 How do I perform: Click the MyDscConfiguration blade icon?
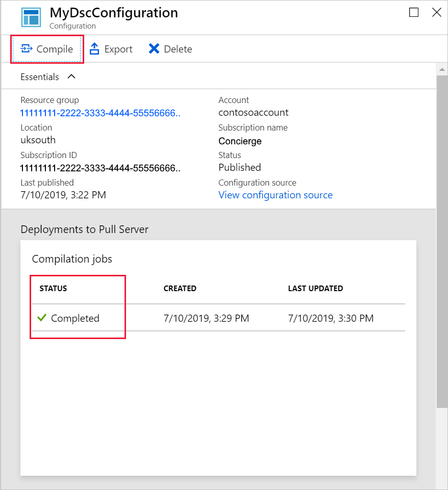[31, 17]
